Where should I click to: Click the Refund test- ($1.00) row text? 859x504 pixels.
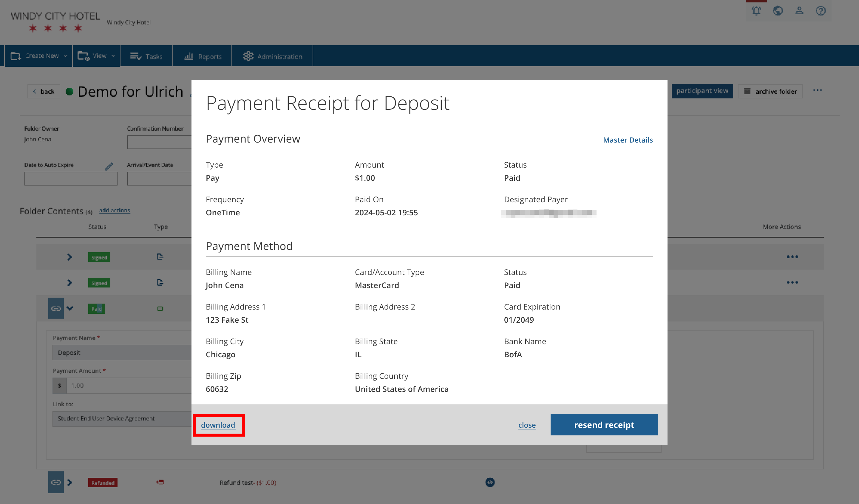pyautogui.click(x=248, y=482)
